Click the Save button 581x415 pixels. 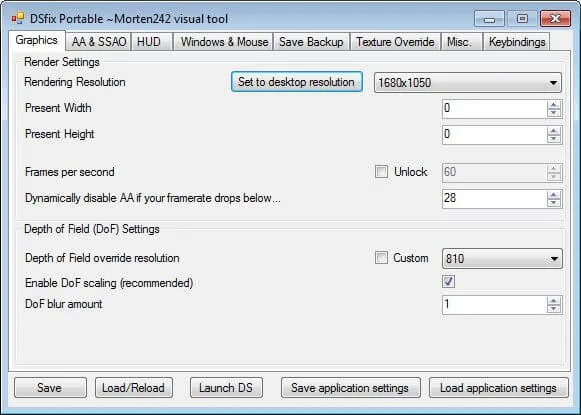click(x=50, y=388)
